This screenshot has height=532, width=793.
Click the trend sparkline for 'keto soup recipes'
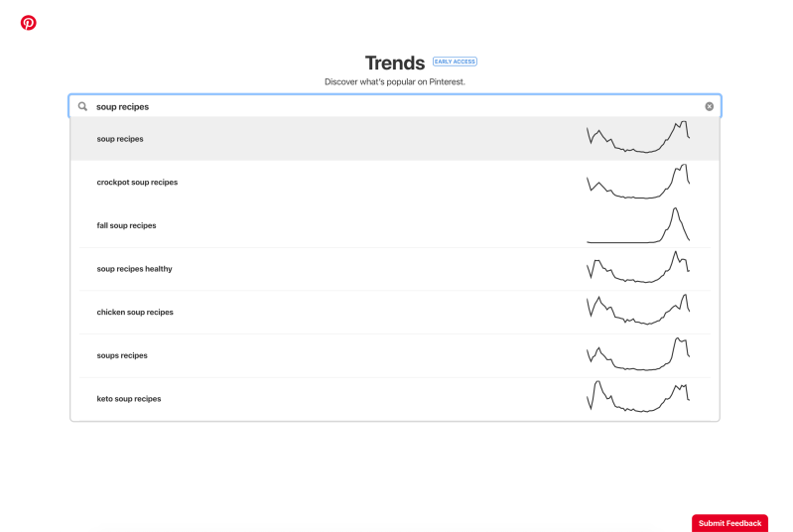(x=638, y=396)
